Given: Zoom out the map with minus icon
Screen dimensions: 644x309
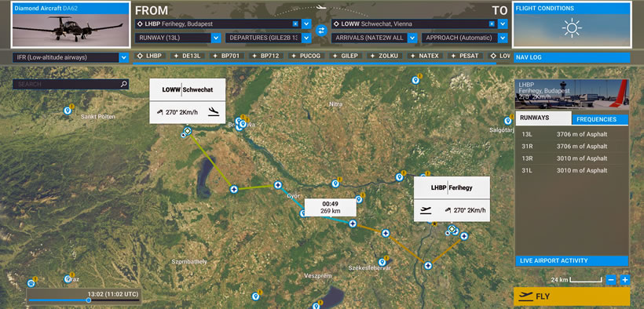Looking at the screenshot, I should (611, 280).
